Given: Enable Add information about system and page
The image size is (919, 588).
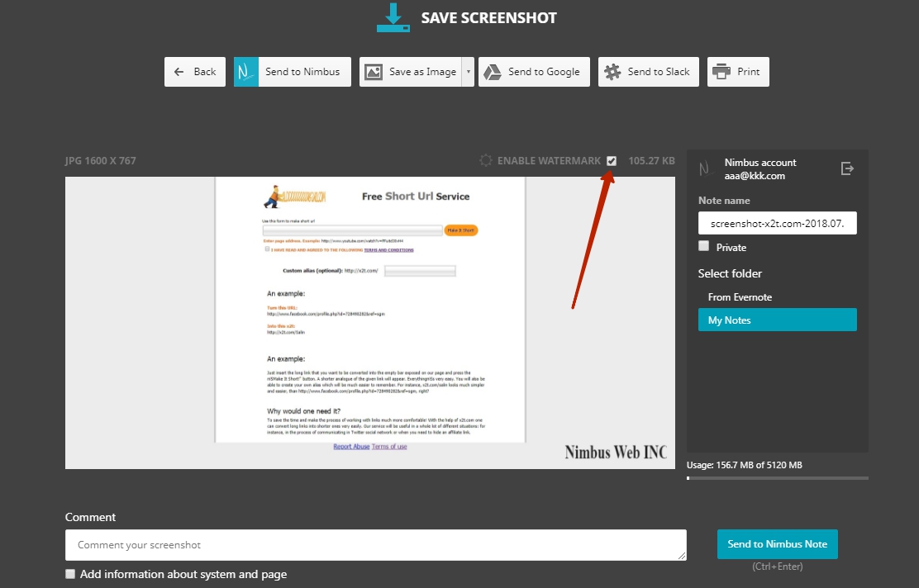Looking at the screenshot, I should 70,574.
